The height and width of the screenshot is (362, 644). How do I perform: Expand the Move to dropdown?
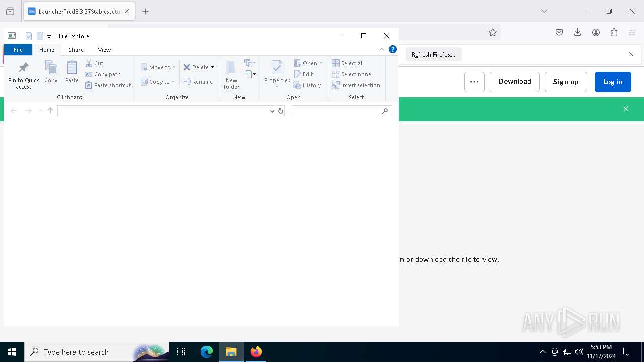tap(174, 67)
